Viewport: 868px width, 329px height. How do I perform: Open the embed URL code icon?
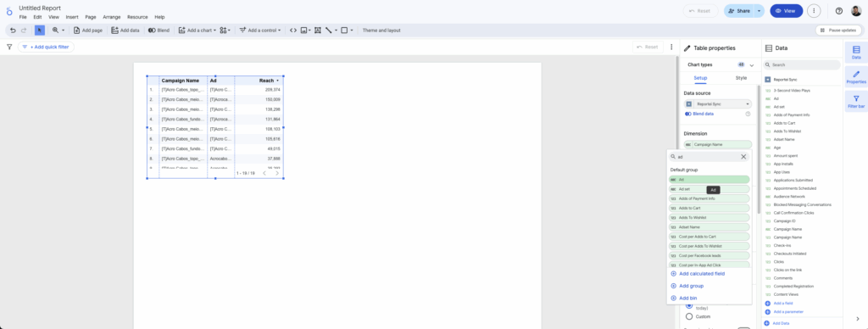point(293,31)
